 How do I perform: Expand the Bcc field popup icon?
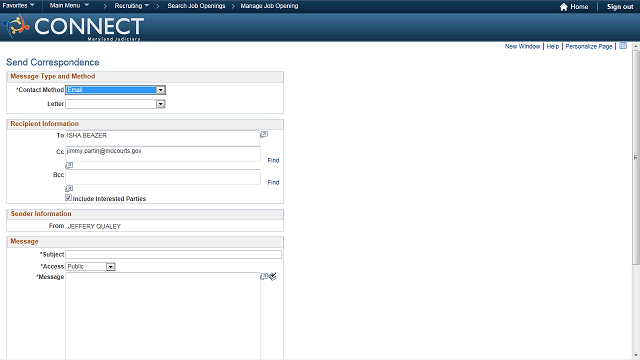coord(69,188)
